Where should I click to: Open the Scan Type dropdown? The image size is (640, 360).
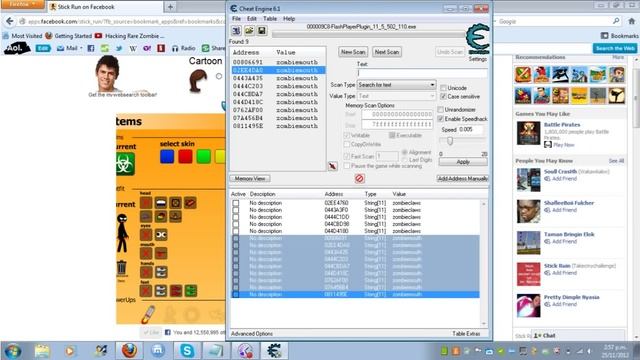(x=396, y=85)
